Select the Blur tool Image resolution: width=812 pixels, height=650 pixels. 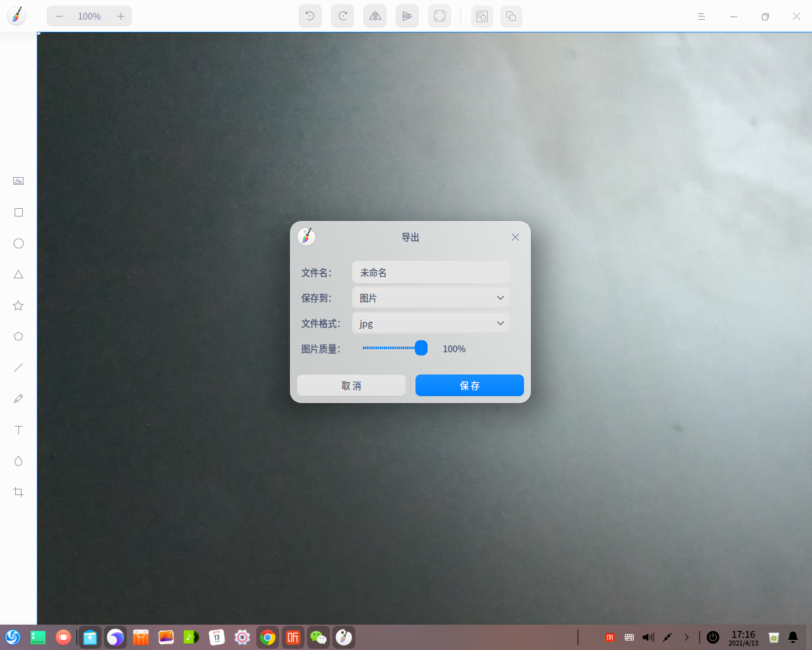[x=18, y=461]
